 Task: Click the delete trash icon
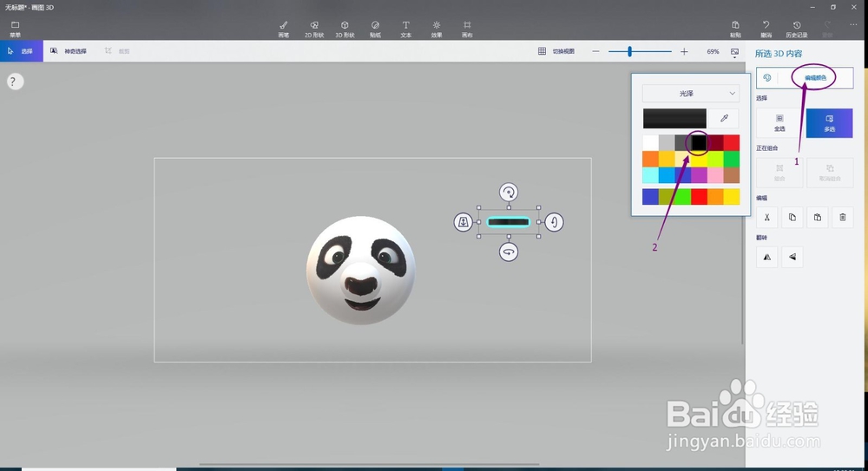point(843,218)
